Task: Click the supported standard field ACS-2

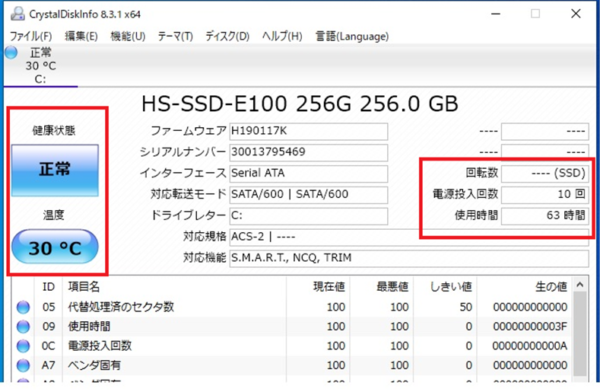Action: point(409,237)
